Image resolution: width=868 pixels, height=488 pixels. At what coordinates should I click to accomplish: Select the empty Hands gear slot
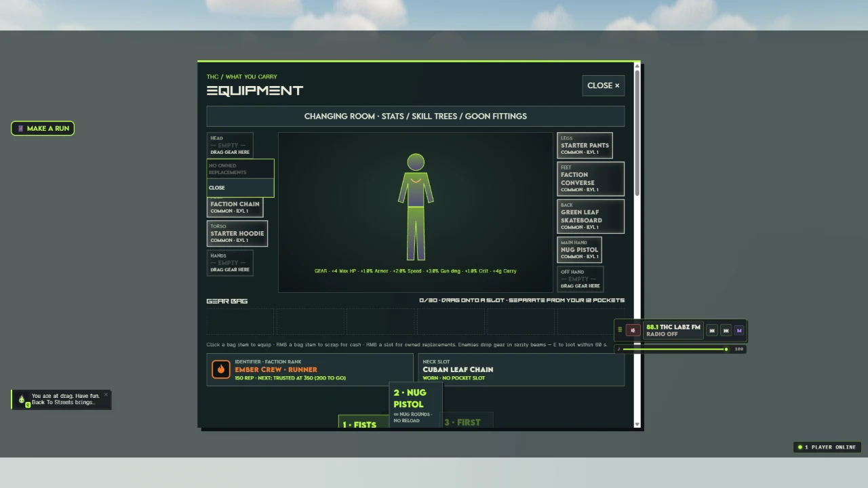click(x=230, y=263)
